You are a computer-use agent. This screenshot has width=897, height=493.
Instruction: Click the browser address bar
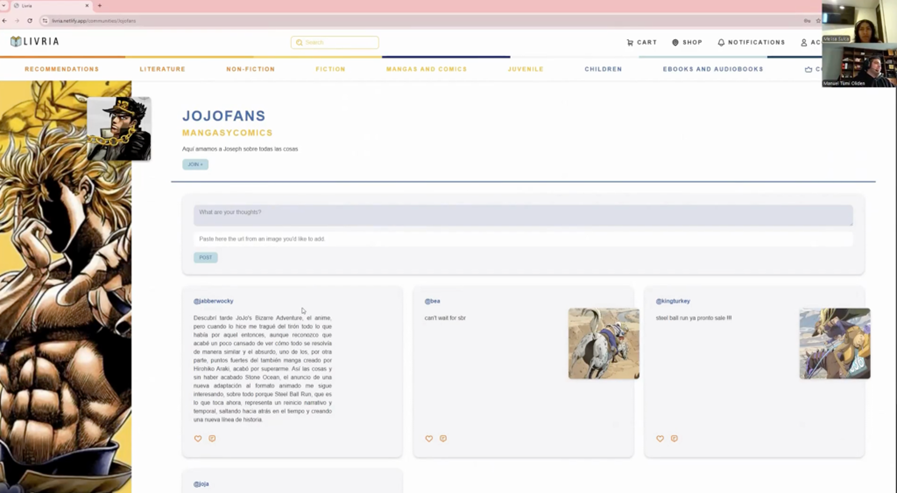[423, 21]
